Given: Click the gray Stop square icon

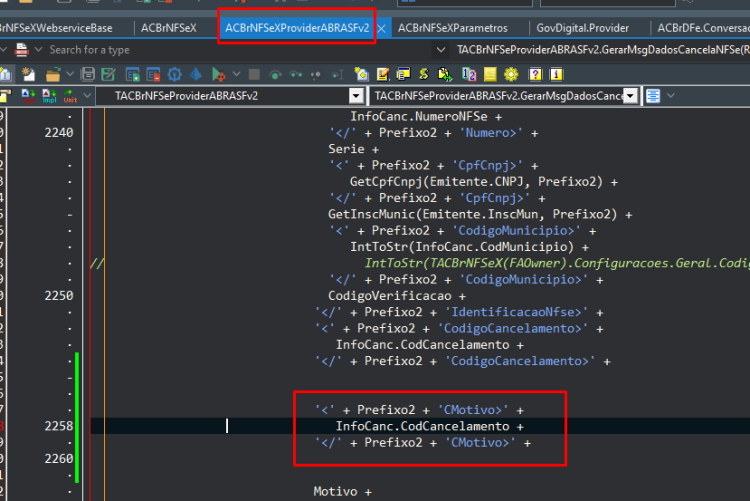Looking at the screenshot, I should click(254, 74).
